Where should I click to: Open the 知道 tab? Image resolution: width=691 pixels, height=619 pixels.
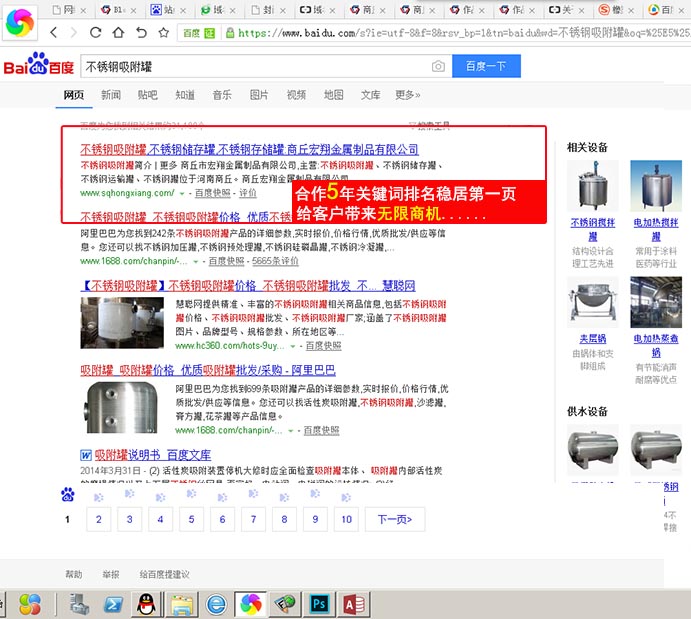[x=185, y=95]
